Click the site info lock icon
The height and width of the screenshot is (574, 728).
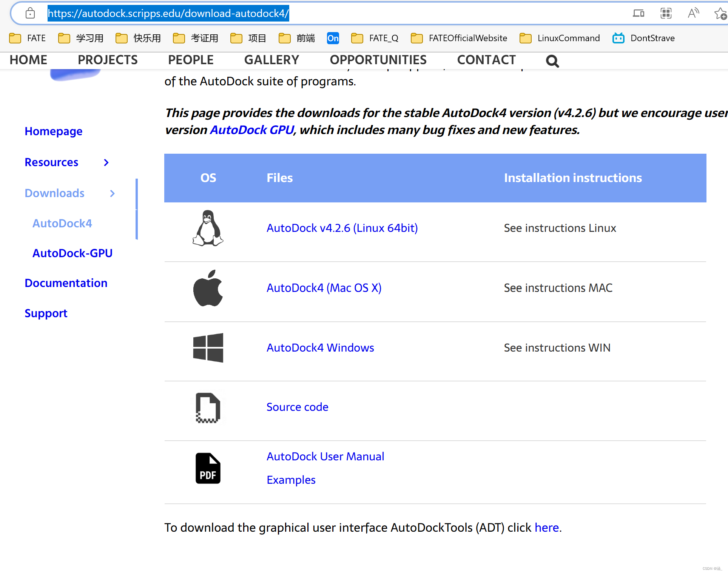[x=30, y=14]
